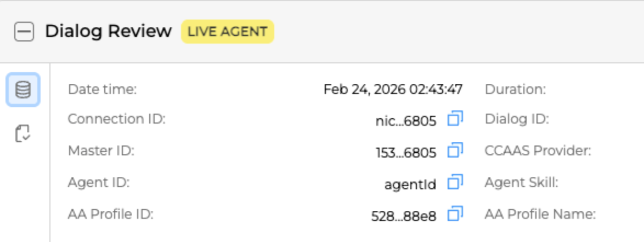The image size is (644, 242).
Task: Copy the Connection ID value
Action: (455, 119)
